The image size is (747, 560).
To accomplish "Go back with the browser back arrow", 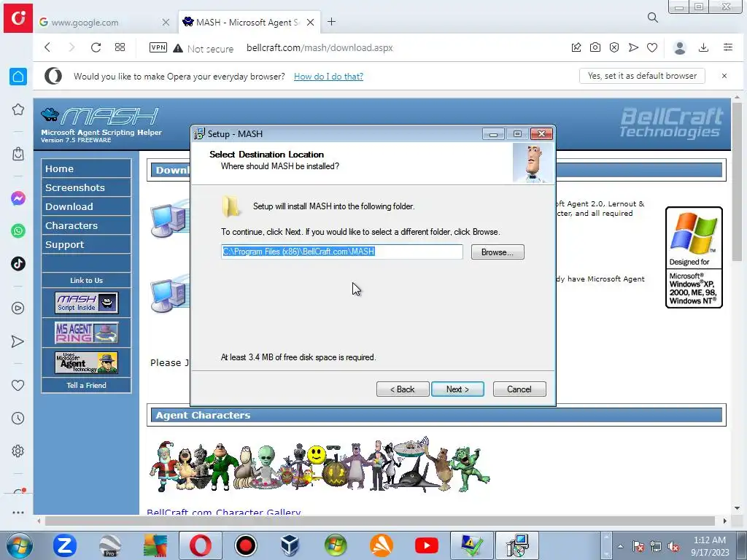I will pyautogui.click(x=47, y=47).
